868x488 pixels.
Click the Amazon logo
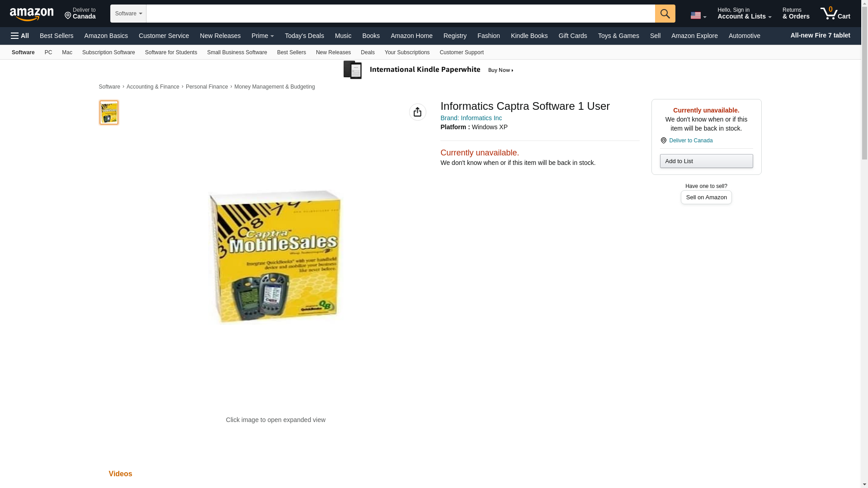[x=32, y=14]
